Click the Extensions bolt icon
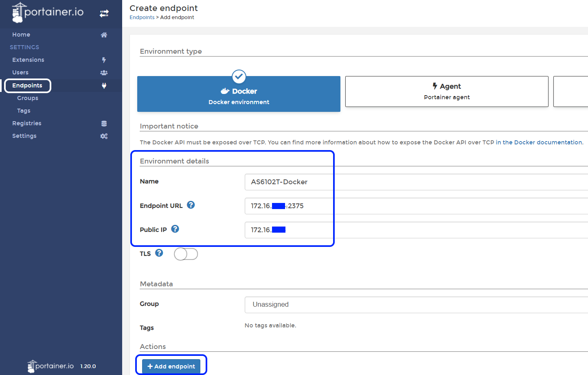This screenshot has height=375, width=588. [104, 60]
